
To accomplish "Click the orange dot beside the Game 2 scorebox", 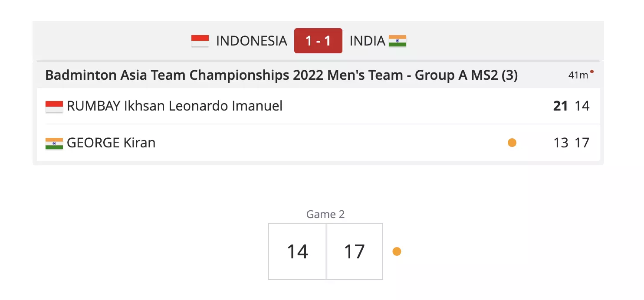I will pyautogui.click(x=397, y=251).
